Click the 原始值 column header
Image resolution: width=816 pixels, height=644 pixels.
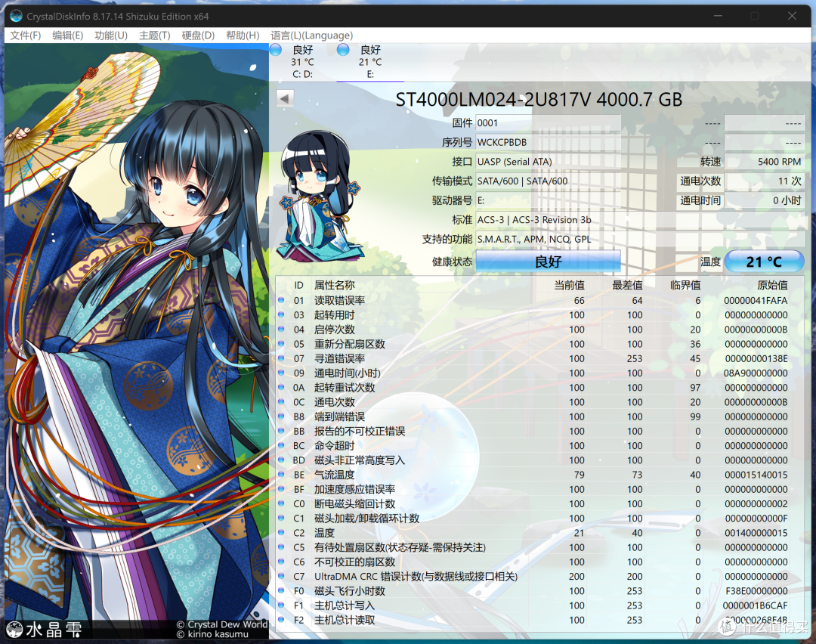pyautogui.click(x=772, y=285)
